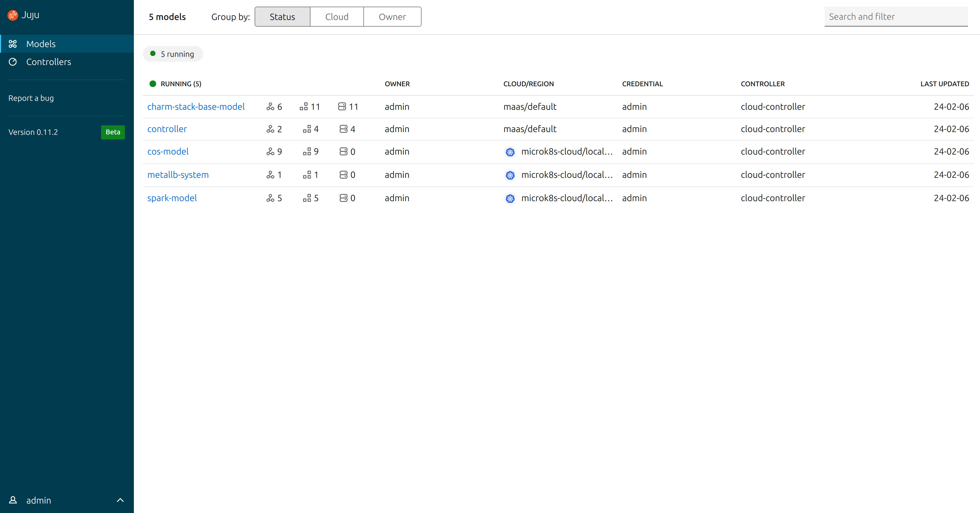This screenshot has width=980, height=513.
Task: Click the OWNER column header
Action: pos(397,84)
